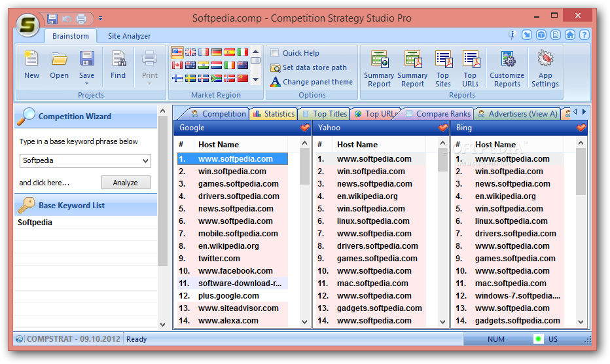610x364 pixels.
Task: Click the Yahoo list vertical scrollbar thumb
Action: (442, 160)
